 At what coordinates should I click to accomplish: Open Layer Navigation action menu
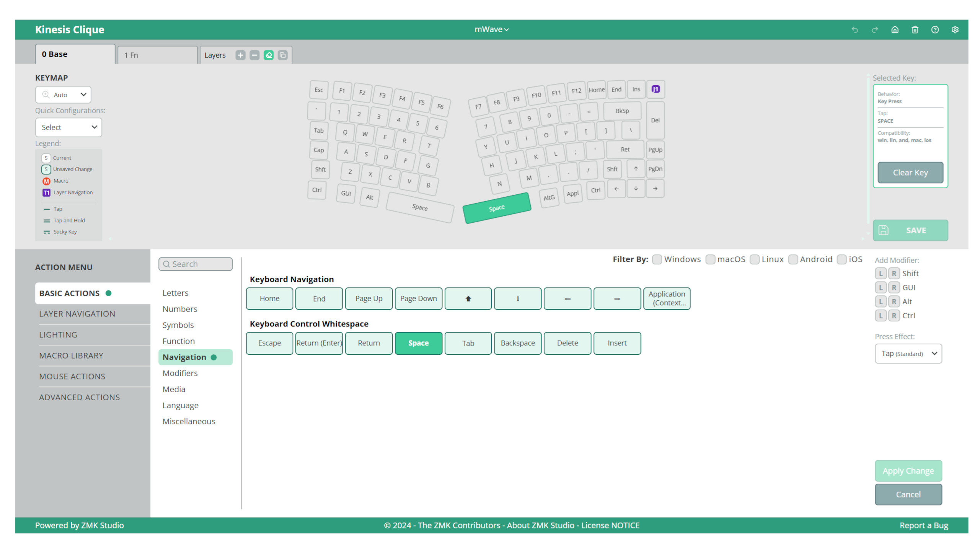77,314
